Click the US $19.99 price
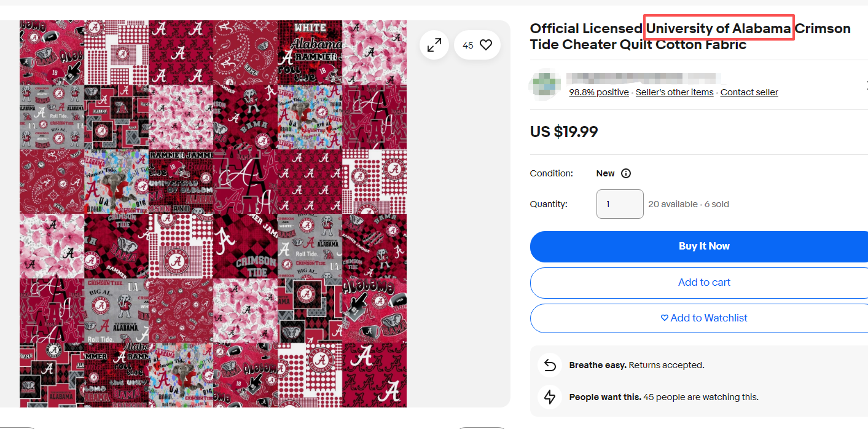Viewport: 868px width, 429px height. [x=564, y=132]
